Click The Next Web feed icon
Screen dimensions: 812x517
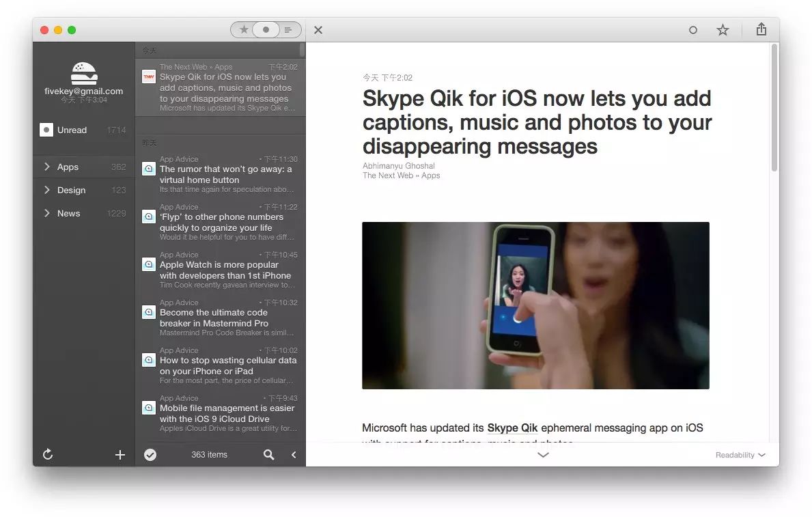tap(149, 76)
